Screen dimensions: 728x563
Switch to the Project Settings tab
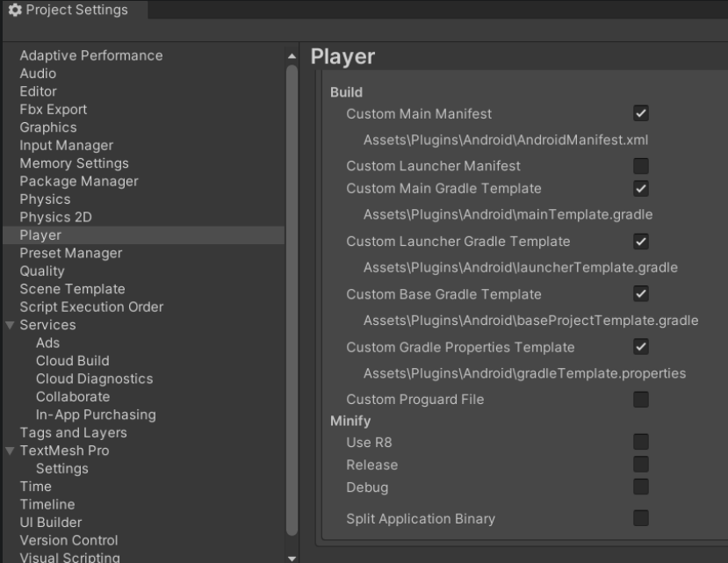coord(75,11)
